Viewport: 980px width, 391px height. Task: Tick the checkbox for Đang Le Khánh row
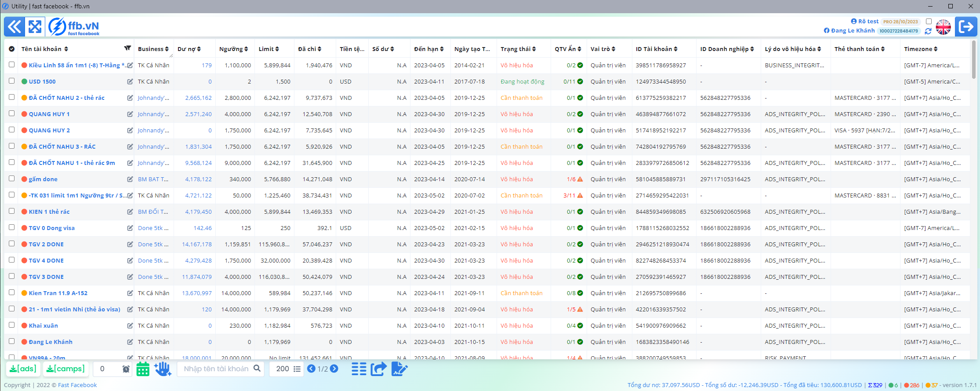[12, 341]
